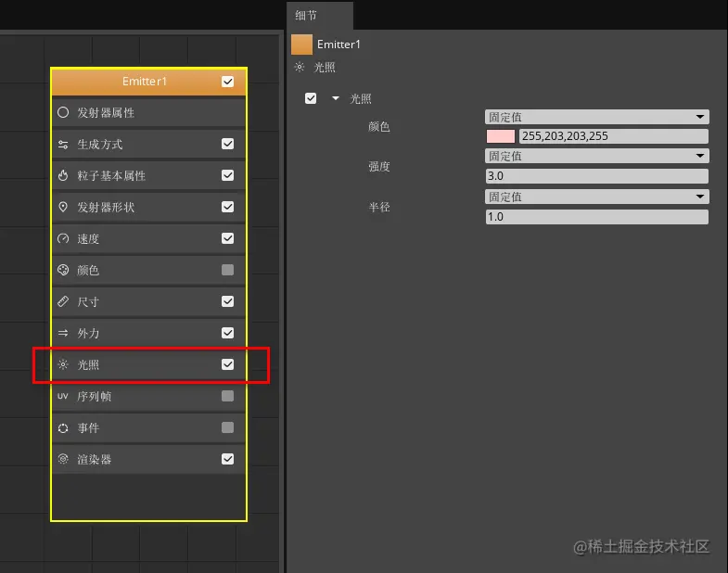
Task: Toggle the 光照 module checkbox in emitter list
Action: coord(227,364)
